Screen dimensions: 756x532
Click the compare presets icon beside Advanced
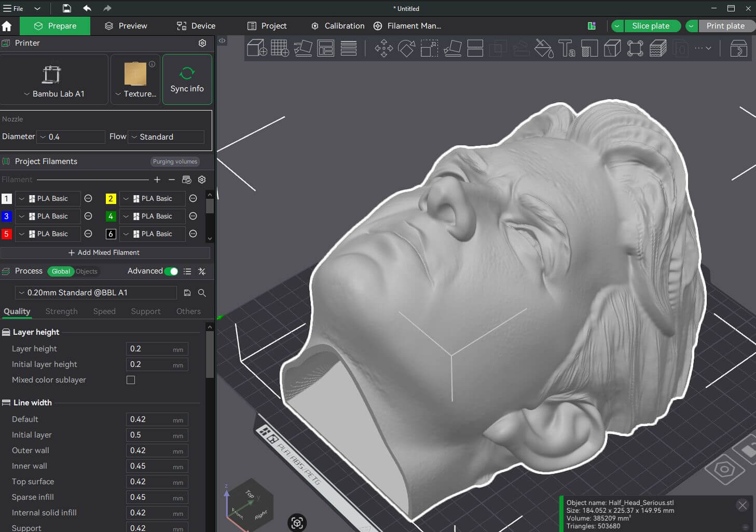tap(202, 271)
